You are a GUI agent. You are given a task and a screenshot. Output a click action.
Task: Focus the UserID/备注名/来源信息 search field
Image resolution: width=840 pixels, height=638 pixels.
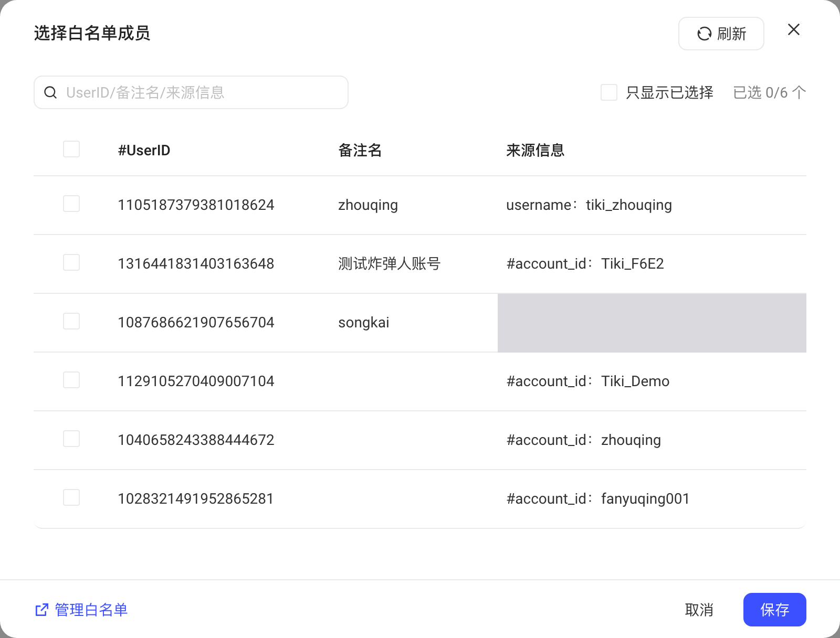click(191, 92)
